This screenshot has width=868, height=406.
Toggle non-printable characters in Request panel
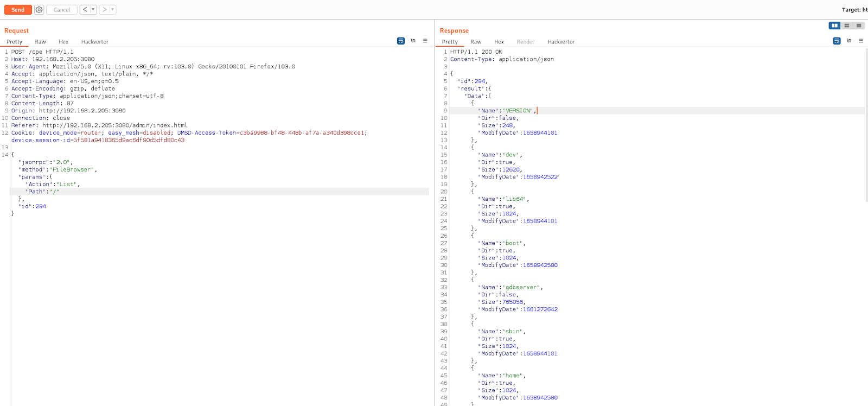(413, 41)
